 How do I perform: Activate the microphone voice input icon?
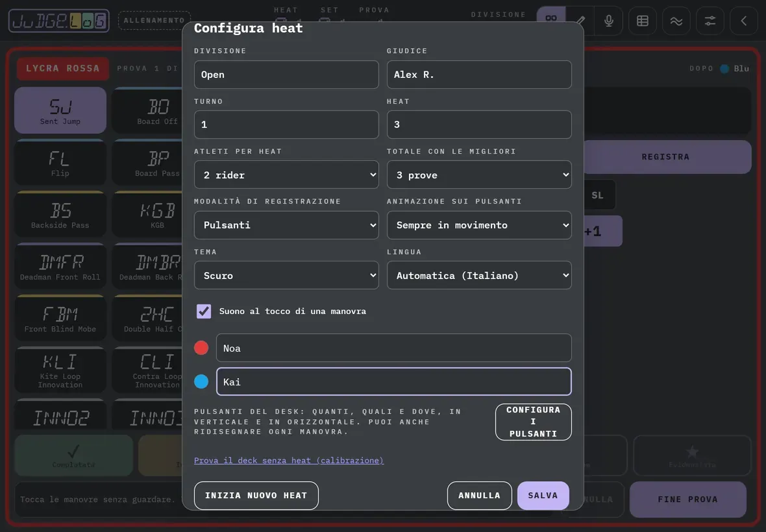tap(609, 21)
